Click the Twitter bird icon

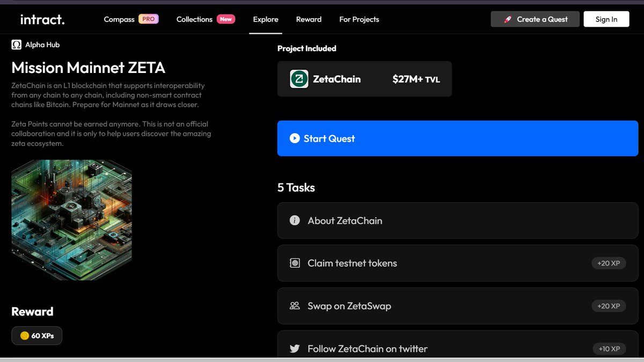pos(295,349)
